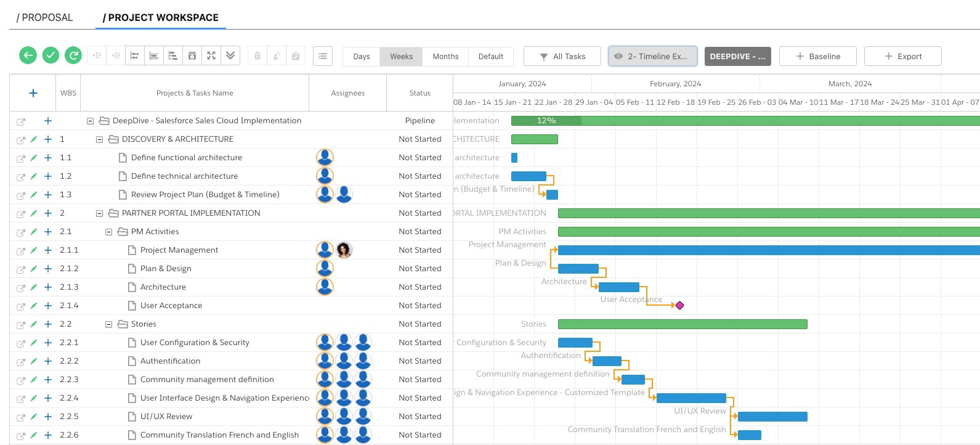Click the Gantt hierarchy toolbar icon
The height and width of the screenshot is (445, 980).
coord(173,56)
